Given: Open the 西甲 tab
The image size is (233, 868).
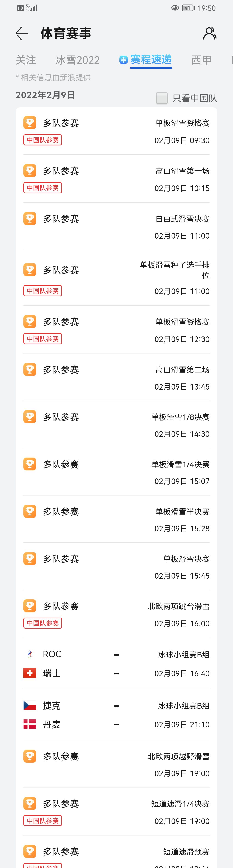Looking at the screenshot, I should click(x=201, y=60).
